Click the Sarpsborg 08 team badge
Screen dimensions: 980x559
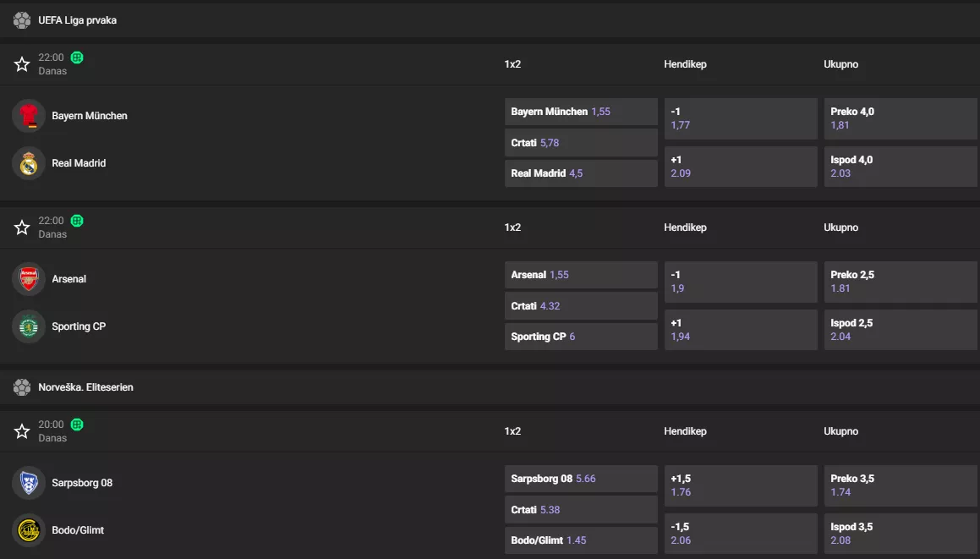29,483
